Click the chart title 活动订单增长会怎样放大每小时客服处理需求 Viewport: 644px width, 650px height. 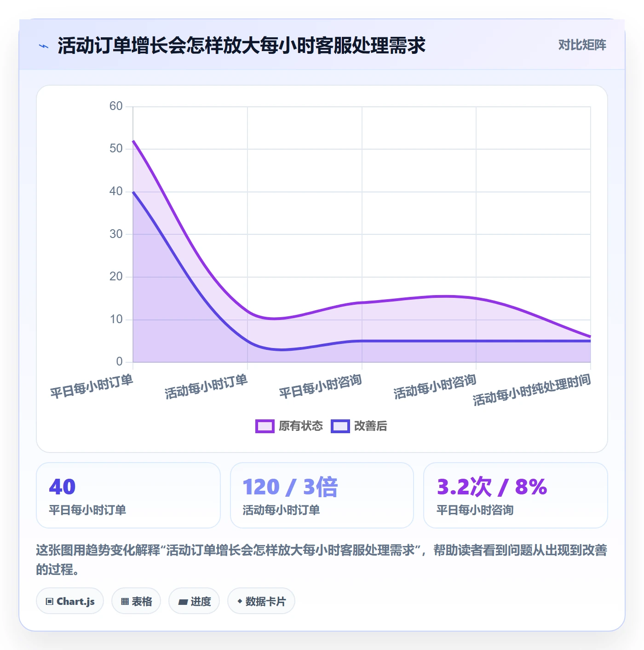point(241,46)
